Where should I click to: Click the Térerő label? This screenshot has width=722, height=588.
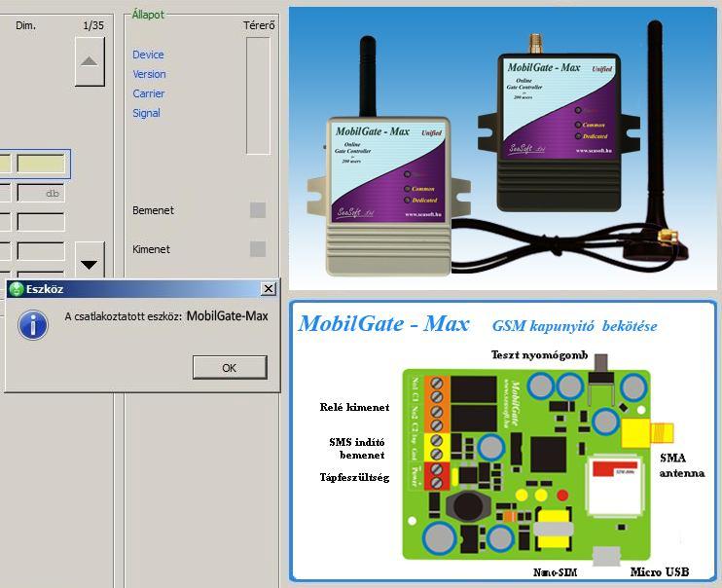tap(259, 25)
